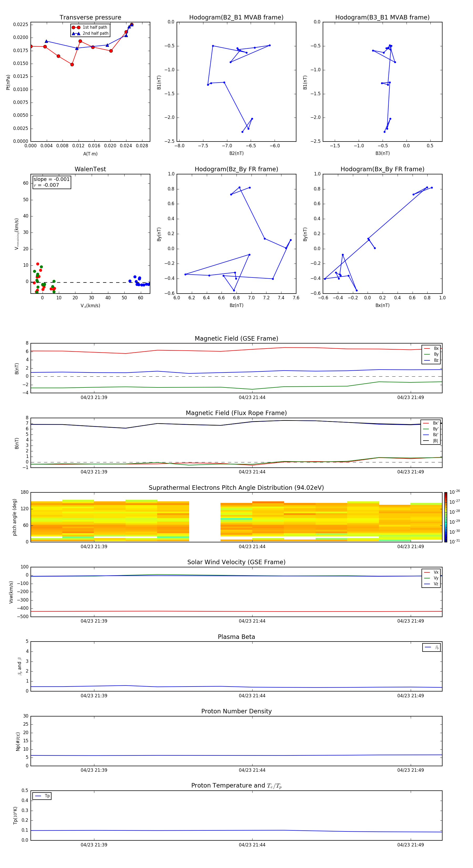Click 'Bx(nT)' x-axis label
Screen dimensions: 473x868
[382, 305]
